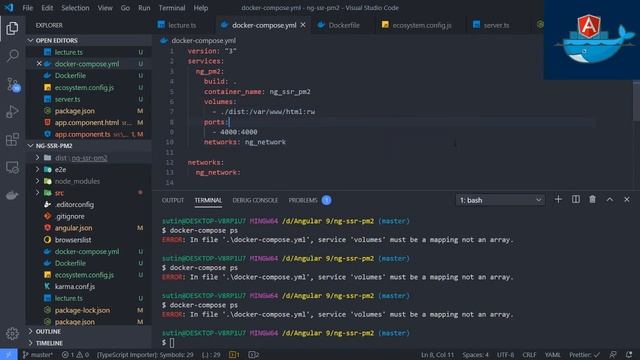Viewport: 640px width, 360px height.
Task: Maximize the panel with up chevron
Action: pos(609,199)
